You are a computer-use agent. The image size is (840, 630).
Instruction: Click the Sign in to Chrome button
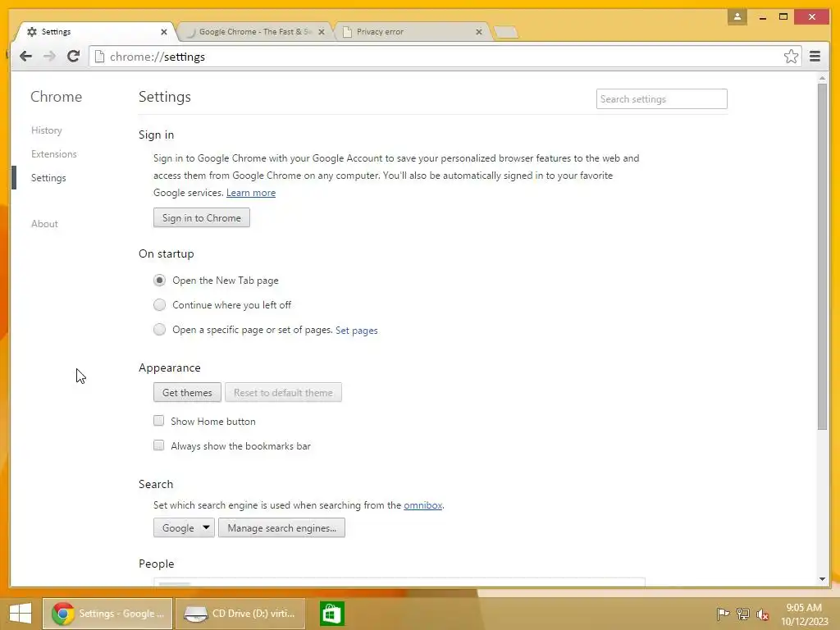202,217
